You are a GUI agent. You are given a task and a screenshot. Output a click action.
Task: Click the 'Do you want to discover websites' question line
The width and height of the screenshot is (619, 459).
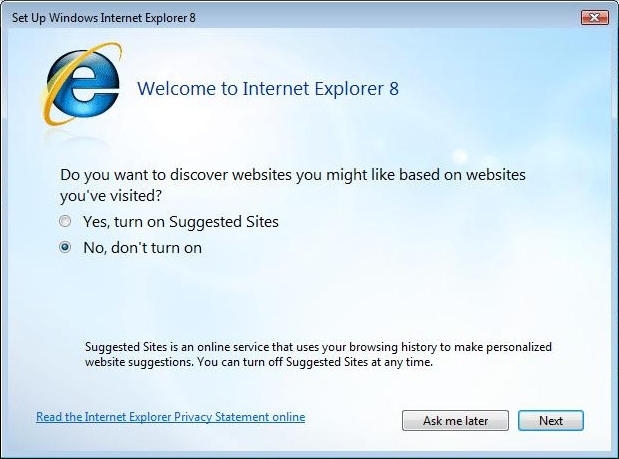(x=293, y=175)
